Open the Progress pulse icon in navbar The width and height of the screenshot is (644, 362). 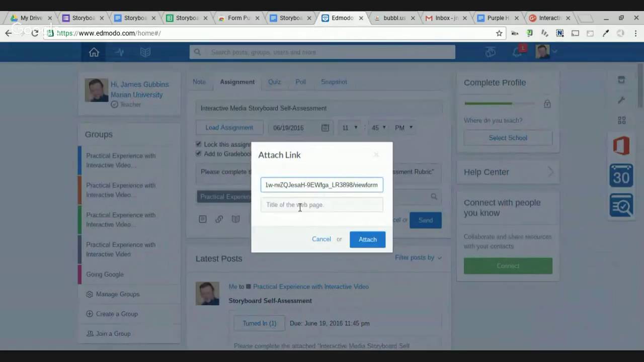119,52
